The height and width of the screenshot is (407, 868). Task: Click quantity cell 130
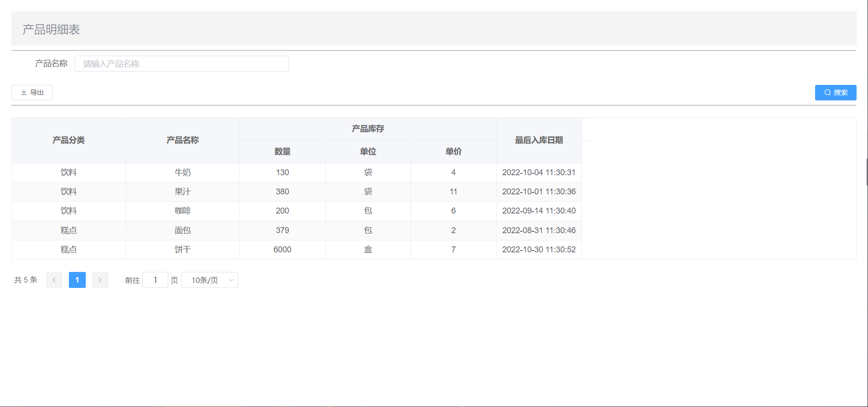[x=282, y=172]
